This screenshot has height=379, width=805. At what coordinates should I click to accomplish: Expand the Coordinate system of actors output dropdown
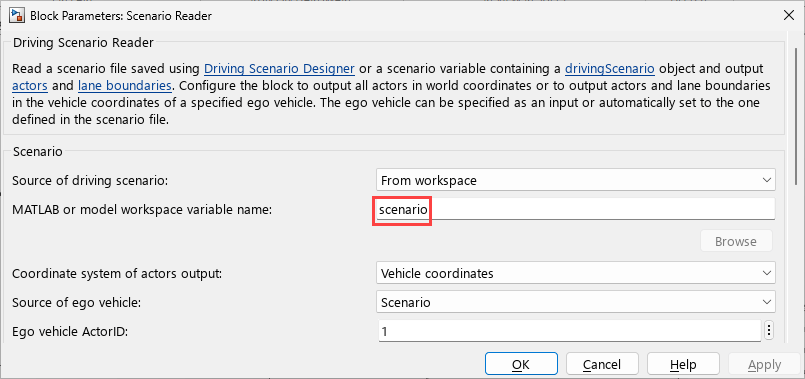pyautogui.click(x=576, y=273)
